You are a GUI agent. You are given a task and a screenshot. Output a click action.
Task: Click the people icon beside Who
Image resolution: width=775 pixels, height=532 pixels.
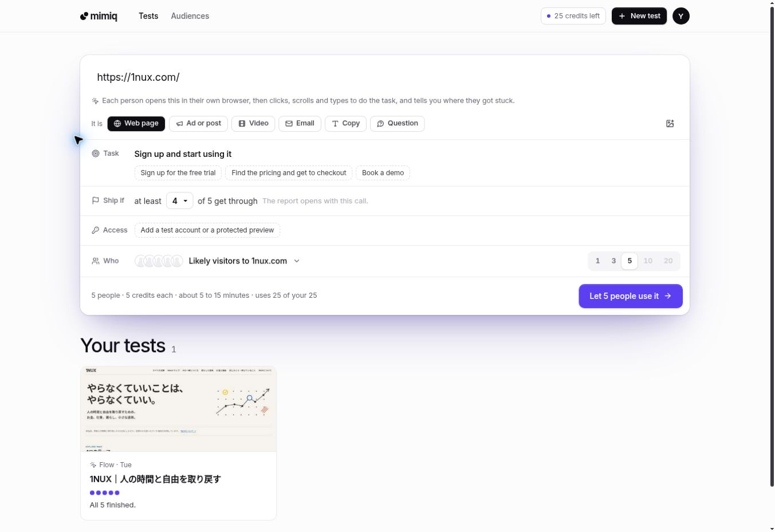tap(96, 261)
